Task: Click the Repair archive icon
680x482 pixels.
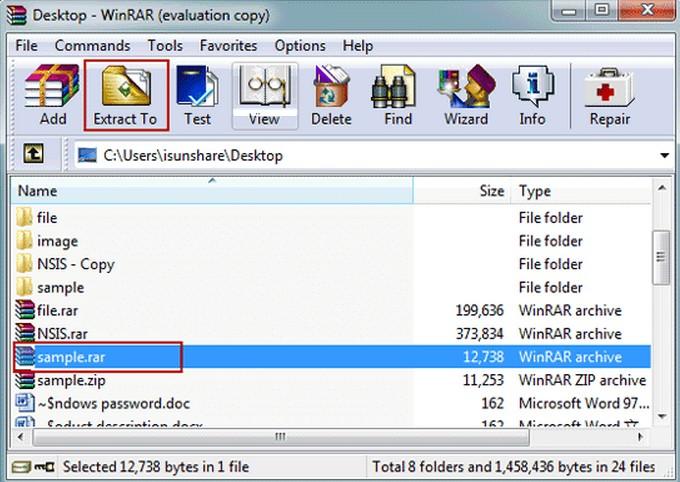Action: tap(609, 96)
